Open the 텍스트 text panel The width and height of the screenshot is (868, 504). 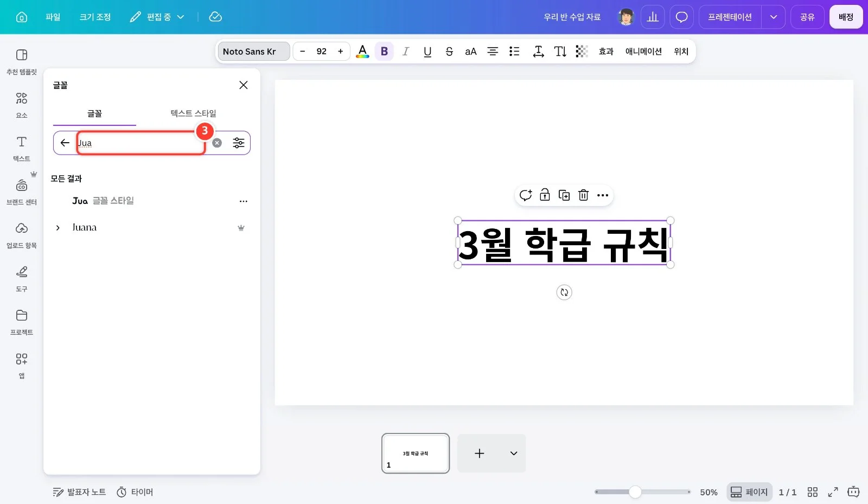coord(22,148)
